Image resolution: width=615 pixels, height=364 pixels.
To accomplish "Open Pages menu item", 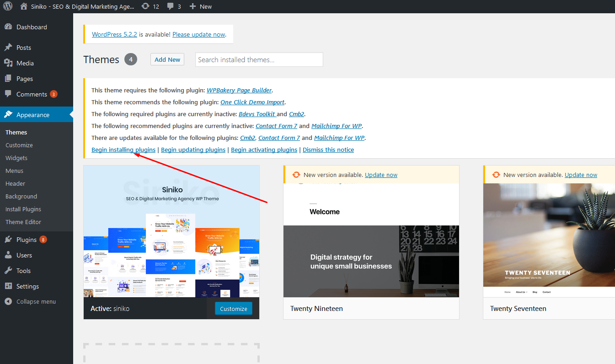I will point(37,79).
